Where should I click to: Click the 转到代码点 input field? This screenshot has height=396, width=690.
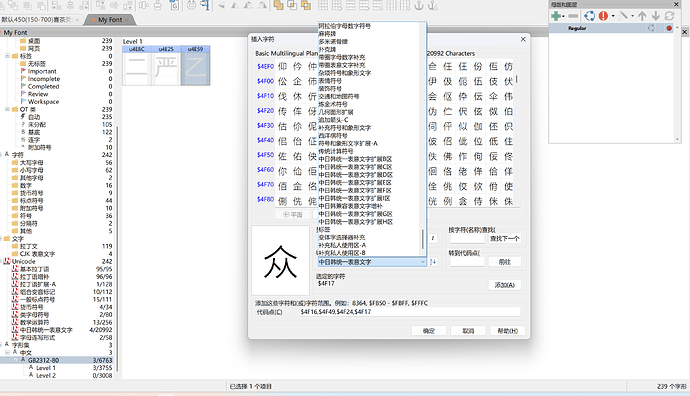[x=467, y=262]
